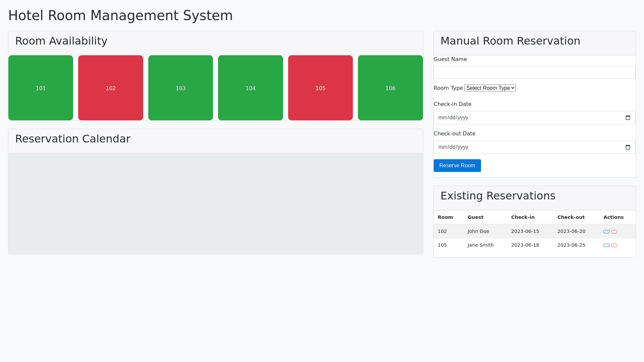Click the red room 105 tile
Screen dimensions: 644x362
pos(320,88)
